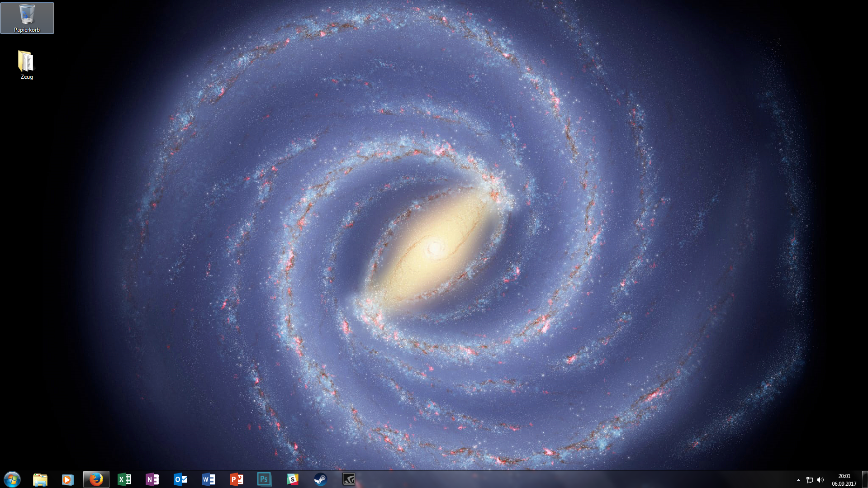
Task: Launch Excel from the taskbar
Action: [124, 479]
